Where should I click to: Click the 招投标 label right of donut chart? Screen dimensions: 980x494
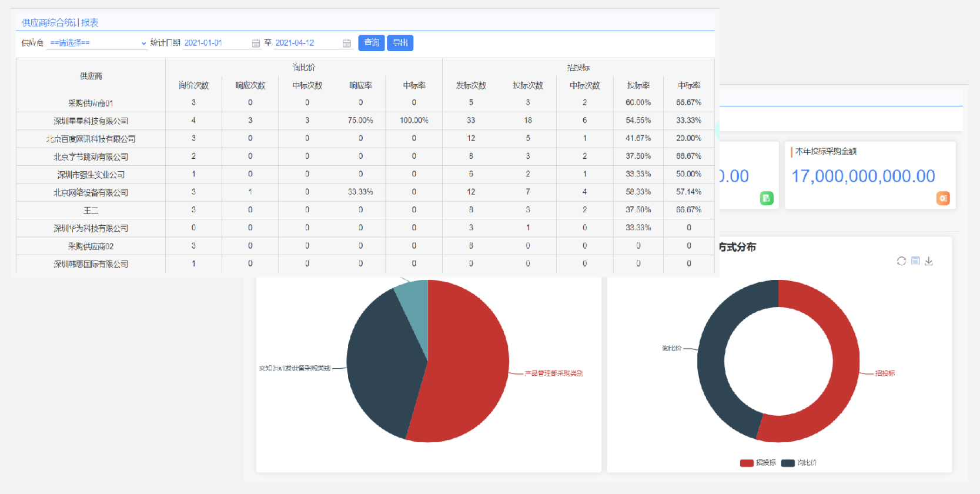tap(885, 373)
